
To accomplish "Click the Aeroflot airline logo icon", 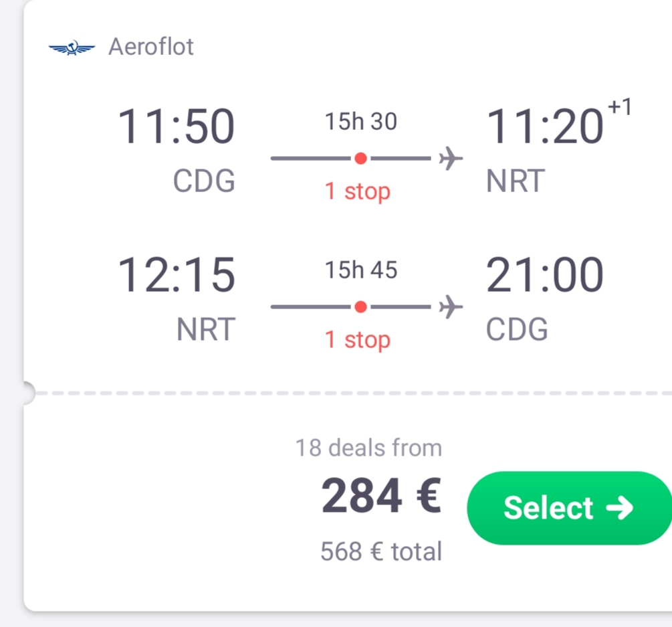I will 72,48.
